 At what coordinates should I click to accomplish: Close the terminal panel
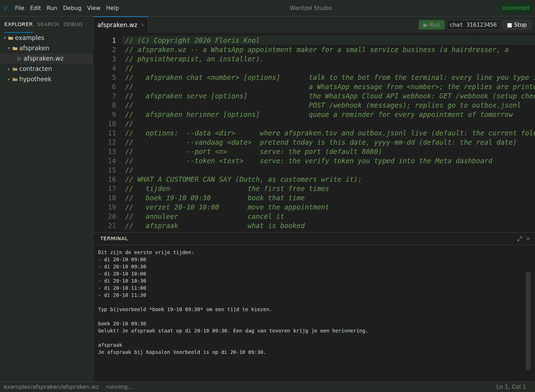(x=528, y=239)
